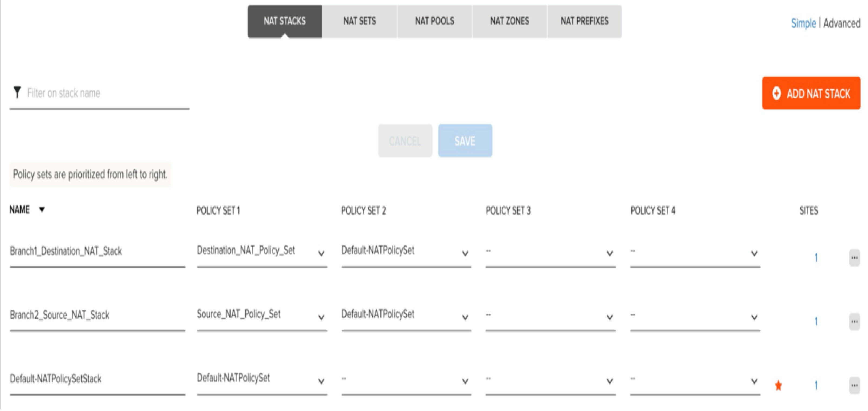The width and height of the screenshot is (868, 411).
Task: Open the Branch1 stack more-options ellipsis
Action: pos(854,258)
